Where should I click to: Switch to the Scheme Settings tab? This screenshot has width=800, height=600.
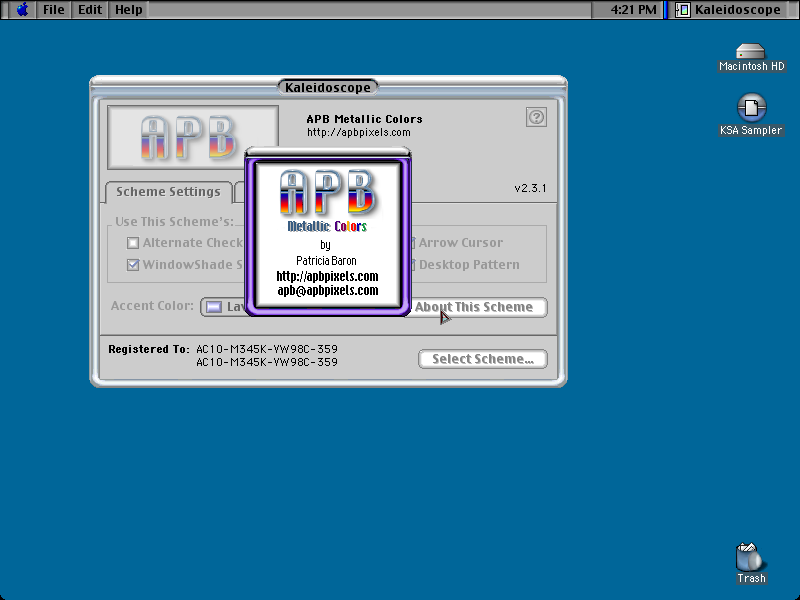[168, 192]
